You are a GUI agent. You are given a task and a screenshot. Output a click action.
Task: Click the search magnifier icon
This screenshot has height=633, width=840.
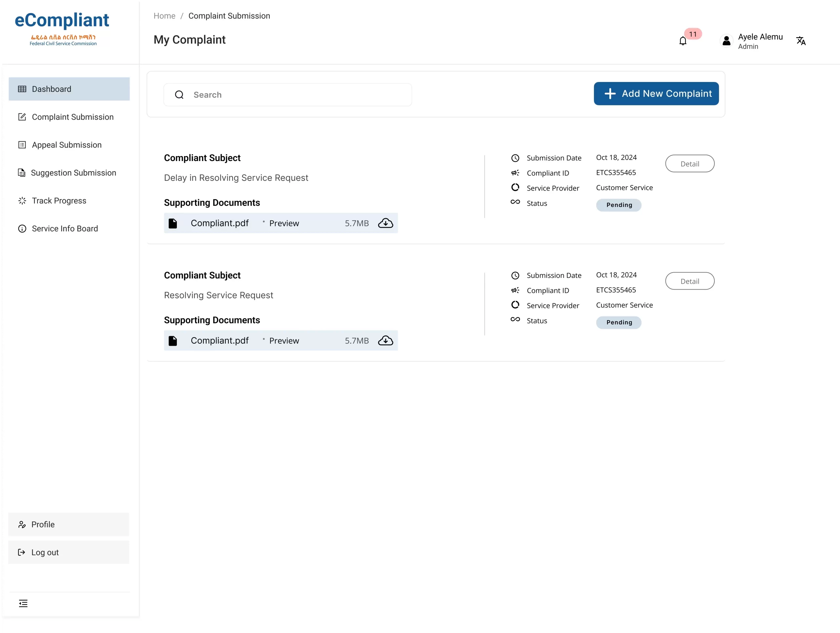pos(179,95)
